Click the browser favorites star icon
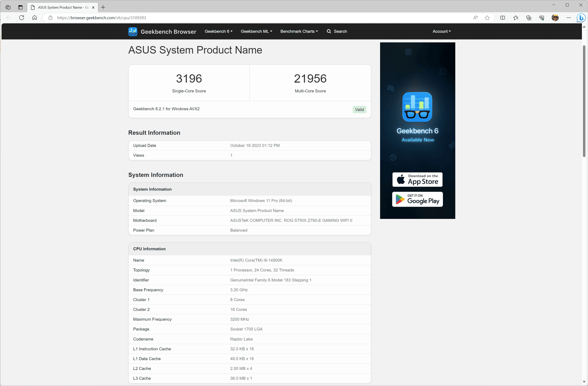The image size is (588, 386). point(488,18)
